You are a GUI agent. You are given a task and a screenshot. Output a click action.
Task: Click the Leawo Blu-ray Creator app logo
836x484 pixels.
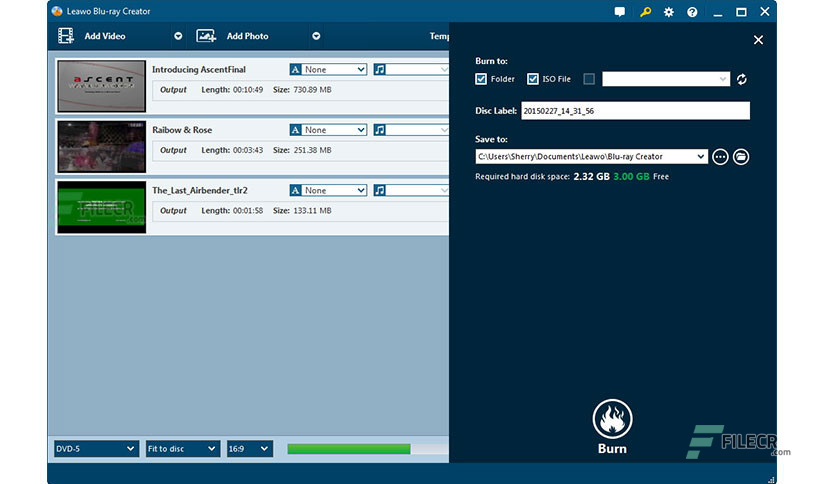click(x=57, y=11)
